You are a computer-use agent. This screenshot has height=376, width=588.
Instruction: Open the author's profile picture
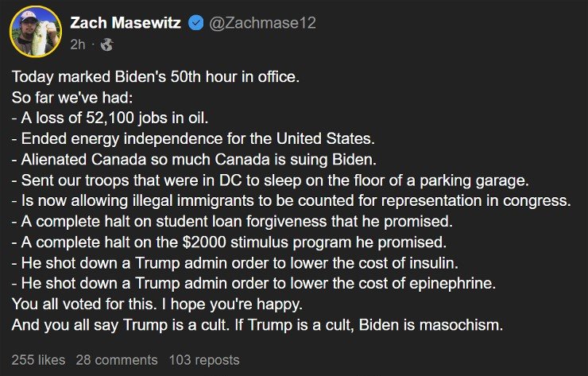pyautogui.click(x=36, y=32)
